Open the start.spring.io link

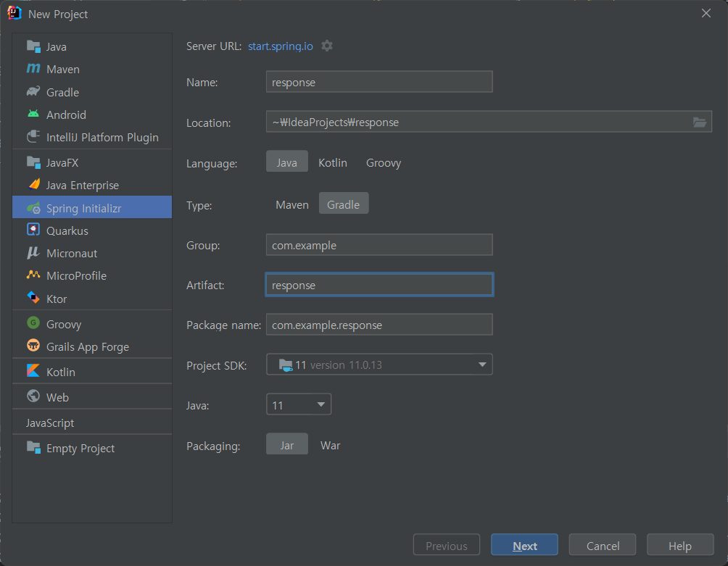tap(281, 46)
